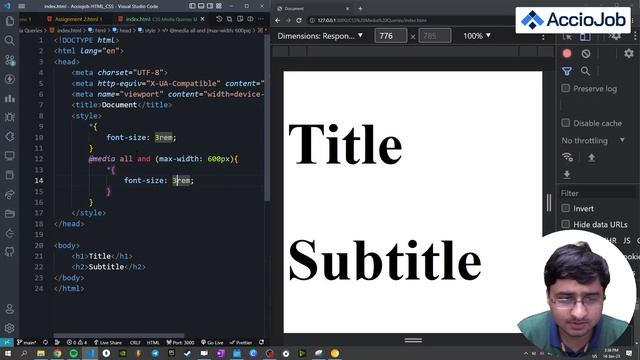Open the Accounts icon in VS Code
This screenshot has width=640, height=360.
click(x=10, y=309)
